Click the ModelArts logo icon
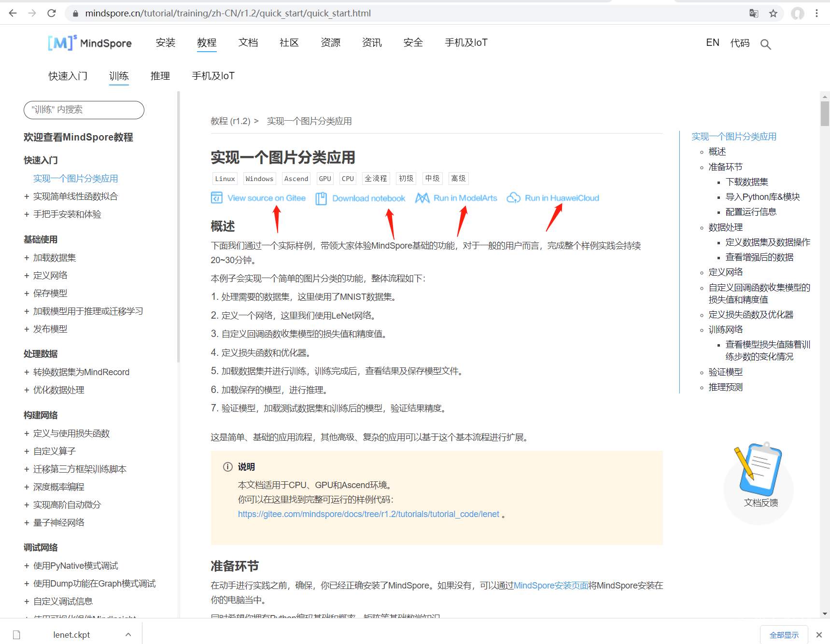The width and height of the screenshot is (830, 644). pyautogui.click(x=422, y=198)
